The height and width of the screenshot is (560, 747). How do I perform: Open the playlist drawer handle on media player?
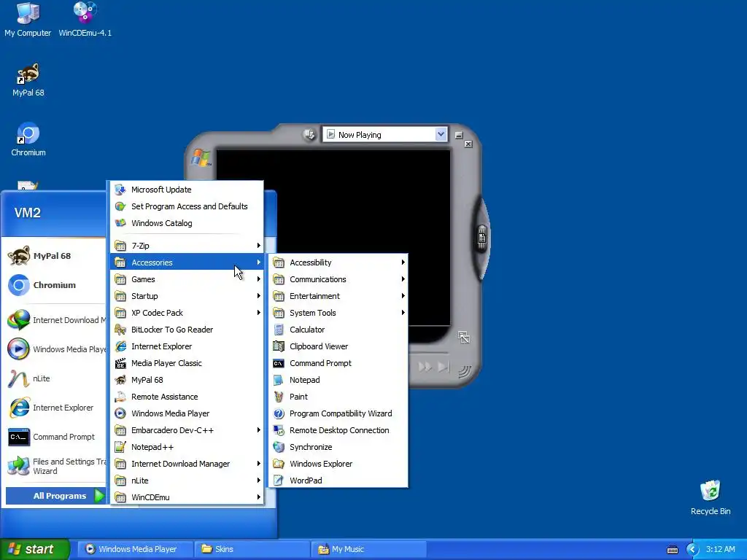click(481, 238)
